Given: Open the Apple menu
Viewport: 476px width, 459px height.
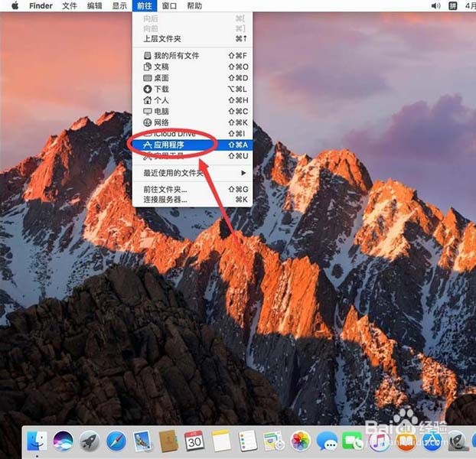Looking at the screenshot, I should coord(15,5).
